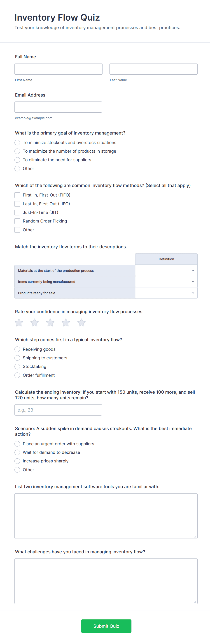Viewport: 210px width, 644px height.
Task: Click the first confidence rating star
Action: [19, 322]
